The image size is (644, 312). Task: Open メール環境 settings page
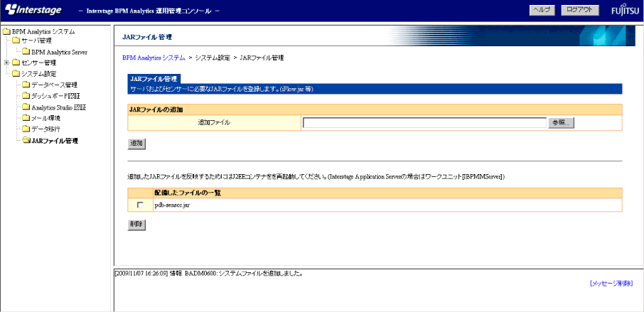[x=46, y=118]
